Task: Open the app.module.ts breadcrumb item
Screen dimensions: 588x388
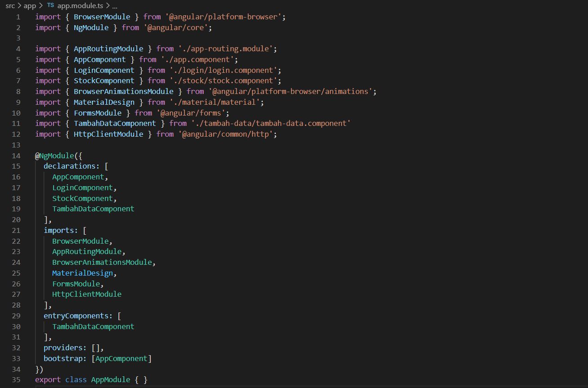Action: (80, 6)
